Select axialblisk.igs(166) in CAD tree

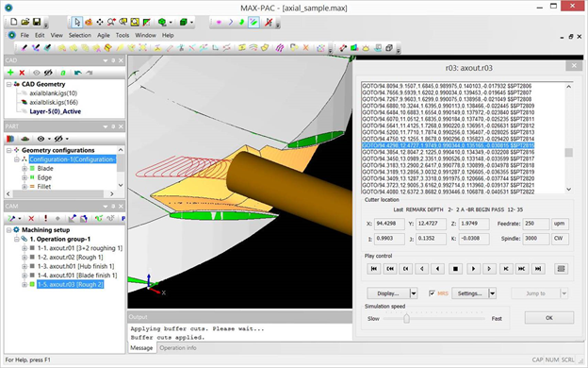[x=54, y=103]
